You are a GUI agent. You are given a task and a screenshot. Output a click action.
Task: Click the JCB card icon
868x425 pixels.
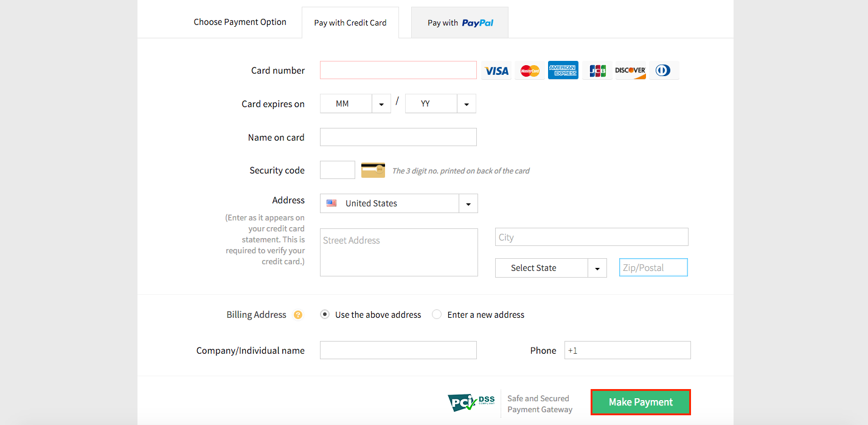click(597, 70)
